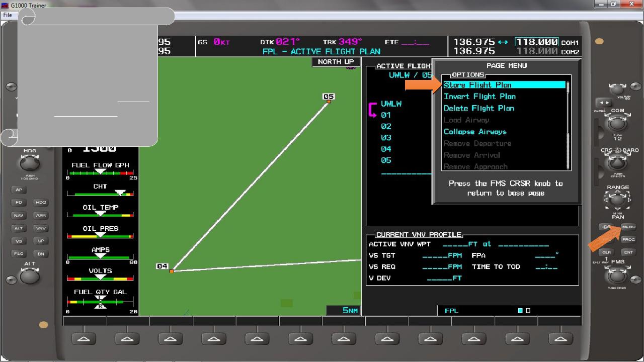The image size is (644, 362).
Task: Click the TIME TO TOD label
Action: coord(496,267)
